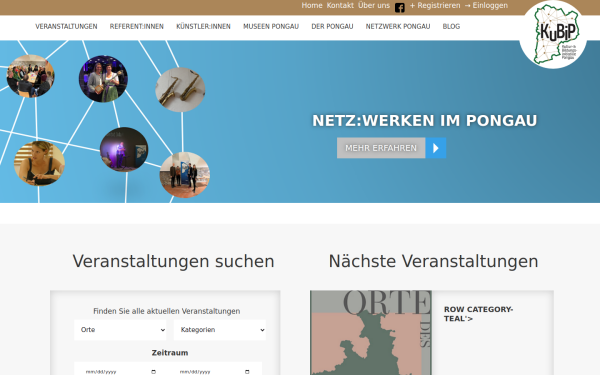Open the Veranstaltungen menu

(66, 26)
